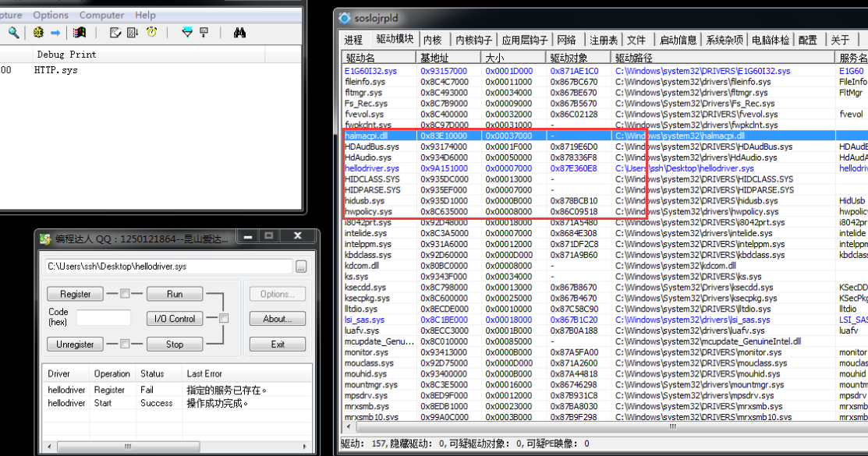
Task: Switch to the 系统杂项 tab
Action: pos(725,40)
